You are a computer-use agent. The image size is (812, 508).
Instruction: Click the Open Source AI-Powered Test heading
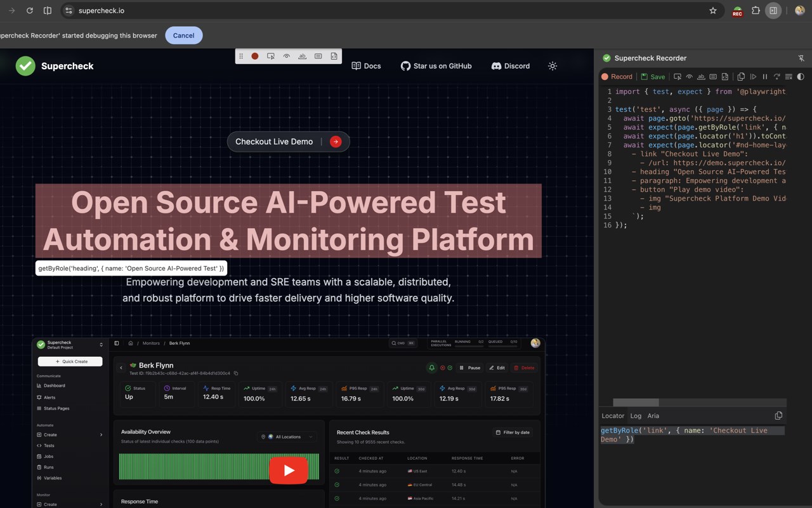pos(289,221)
